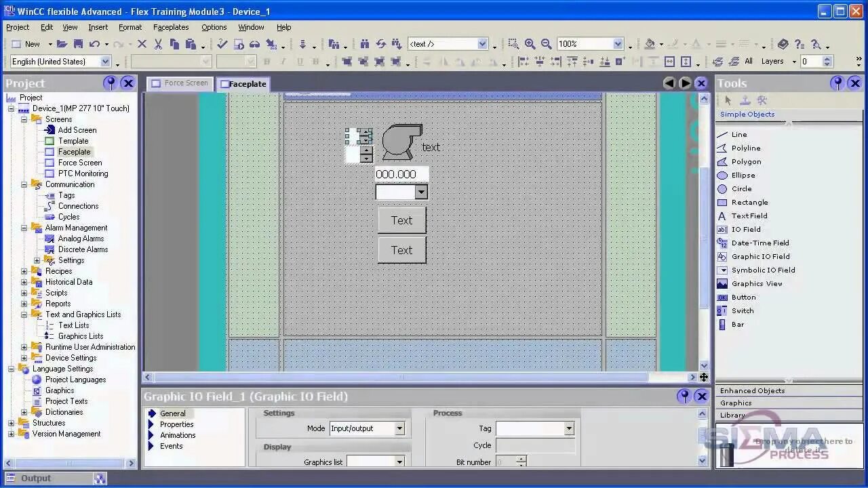Viewport: 868px width, 488px height.
Task: Delete selection with the X toolbar icon
Action: [x=142, y=44]
